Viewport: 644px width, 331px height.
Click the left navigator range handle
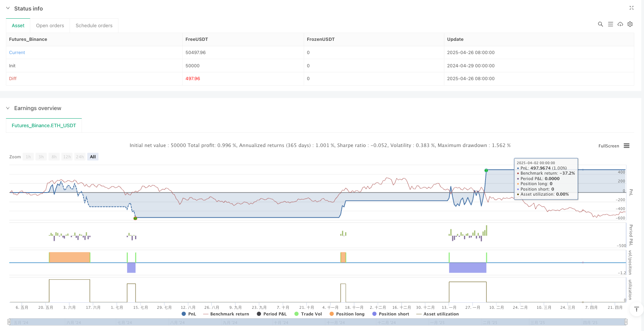[x=9, y=322]
